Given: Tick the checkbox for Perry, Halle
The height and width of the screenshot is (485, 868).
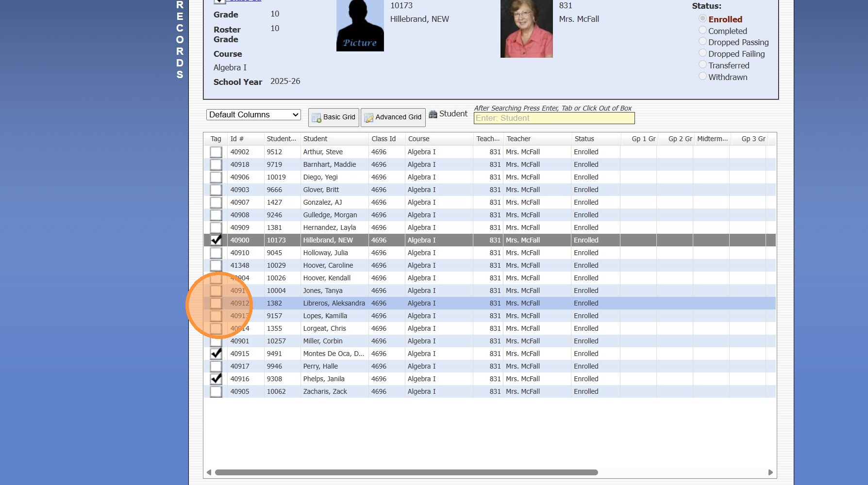Looking at the screenshot, I should 216,367.
